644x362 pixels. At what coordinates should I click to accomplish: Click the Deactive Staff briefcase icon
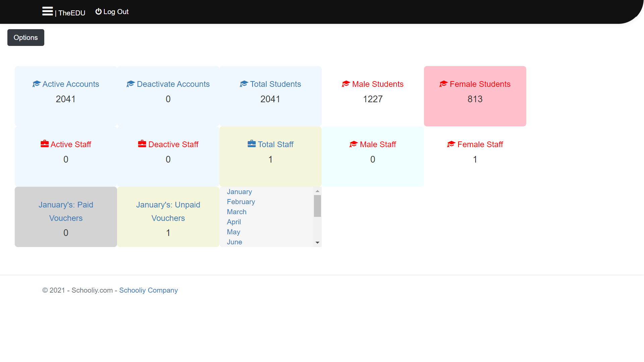point(142,144)
